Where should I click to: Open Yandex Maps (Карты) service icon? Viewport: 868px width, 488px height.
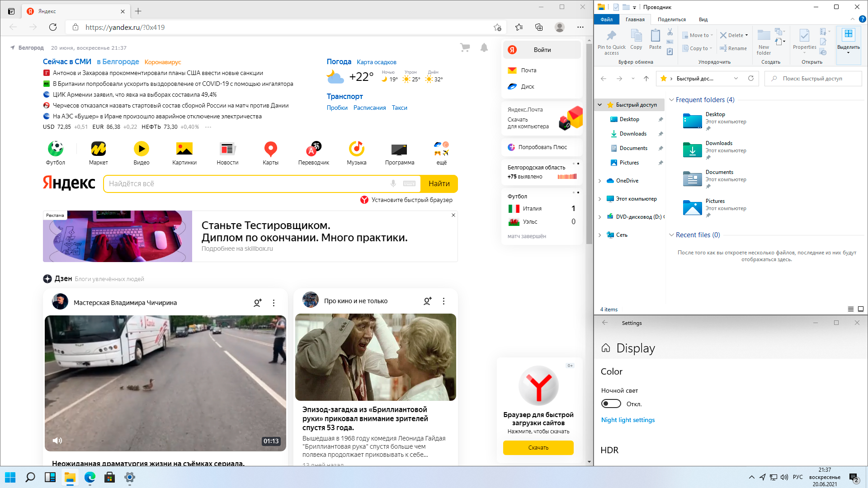[x=270, y=149]
